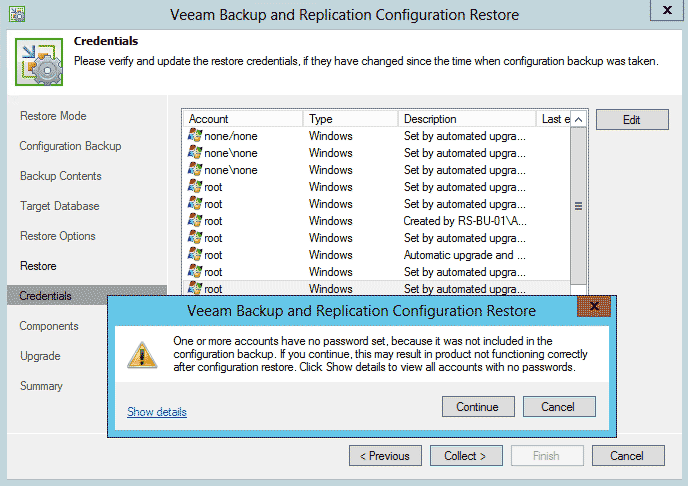
Task: Click account icon of the 'Created by RS-BU-01' row
Action: tap(194, 221)
